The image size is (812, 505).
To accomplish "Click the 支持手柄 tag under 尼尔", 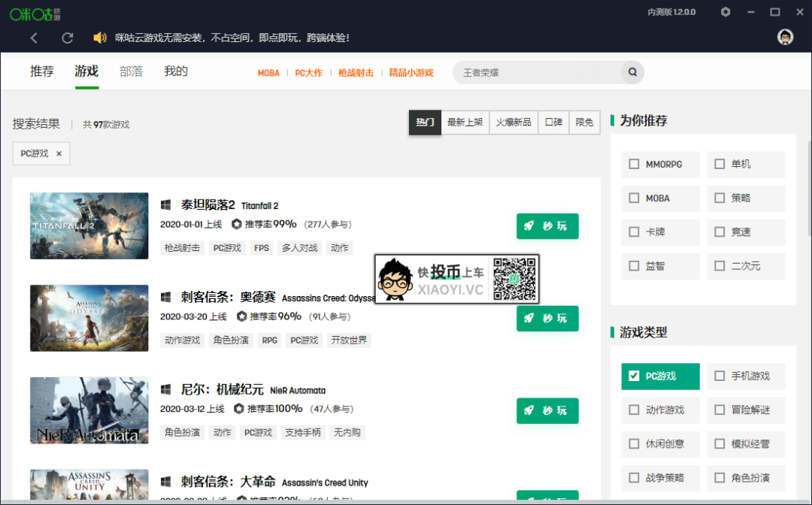I will (x=303, y=433).
